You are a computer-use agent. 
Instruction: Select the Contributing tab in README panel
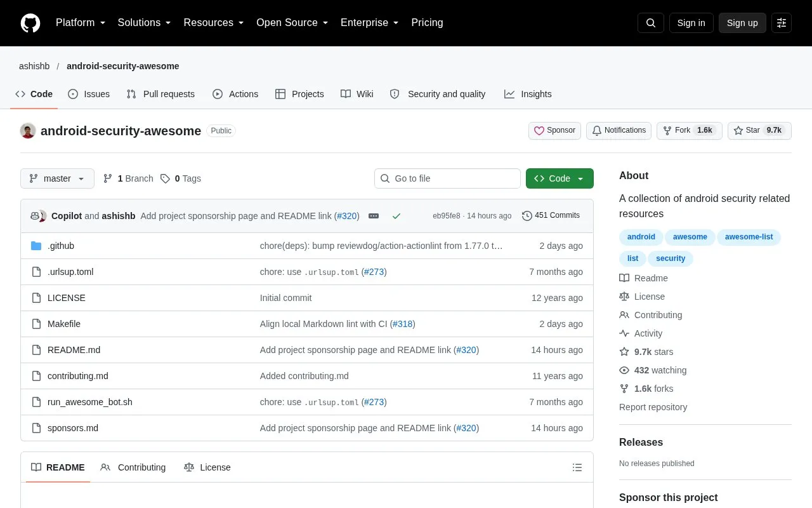133,467
